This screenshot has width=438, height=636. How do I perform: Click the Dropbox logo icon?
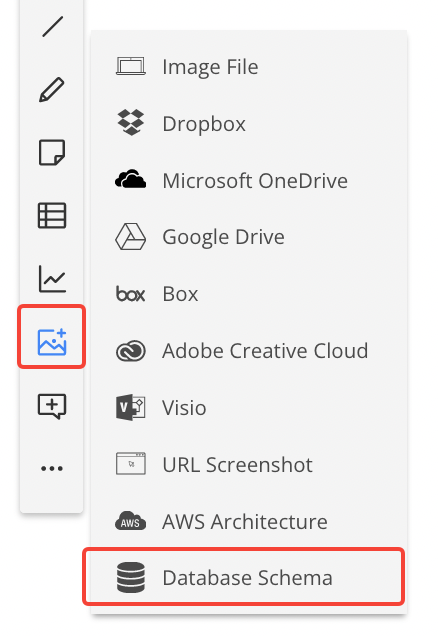[131, 122]
